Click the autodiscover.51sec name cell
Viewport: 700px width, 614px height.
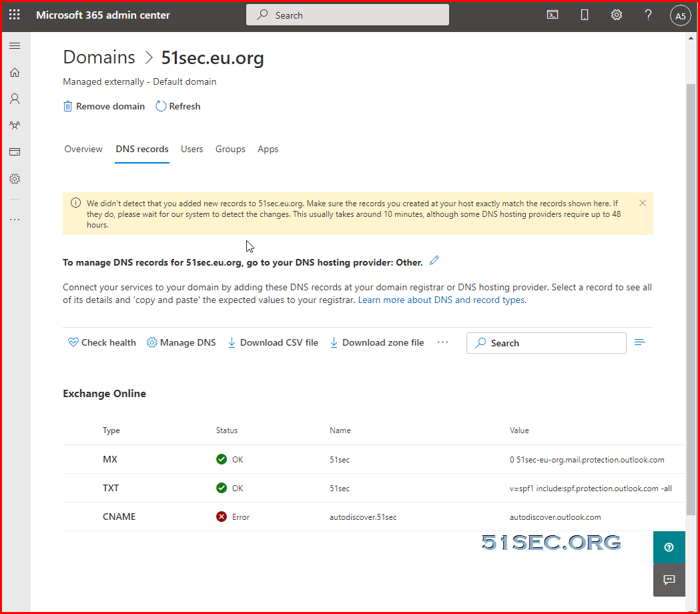tap(363, 517)
